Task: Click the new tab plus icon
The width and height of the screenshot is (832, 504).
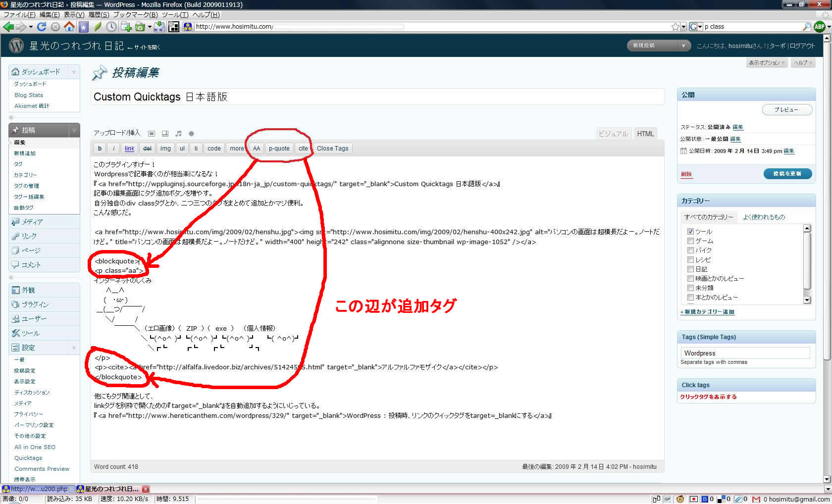Action: [x=126, y=27]
